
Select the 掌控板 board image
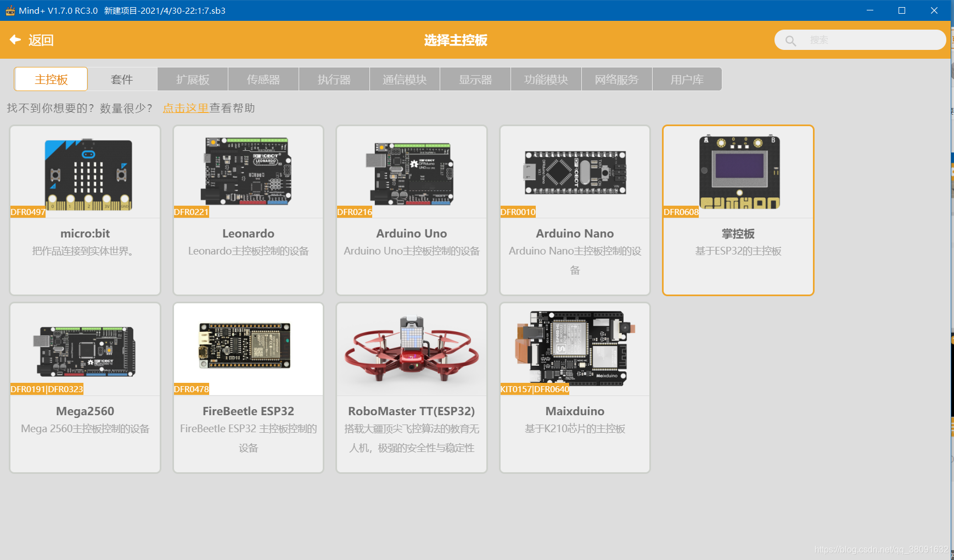(x=739, y=172)
